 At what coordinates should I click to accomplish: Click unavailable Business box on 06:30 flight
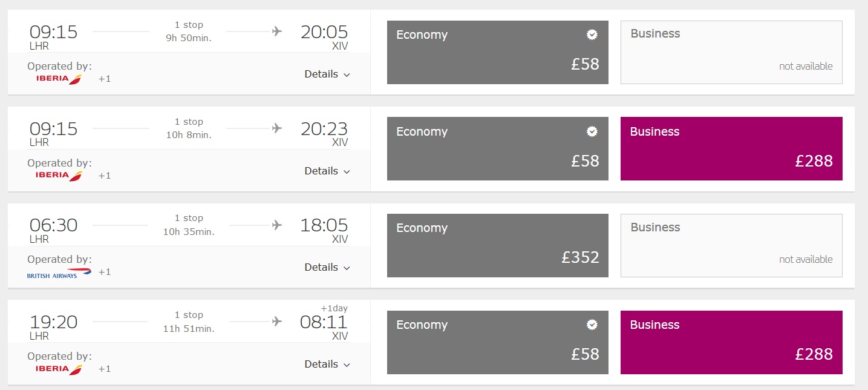point(731,246)
